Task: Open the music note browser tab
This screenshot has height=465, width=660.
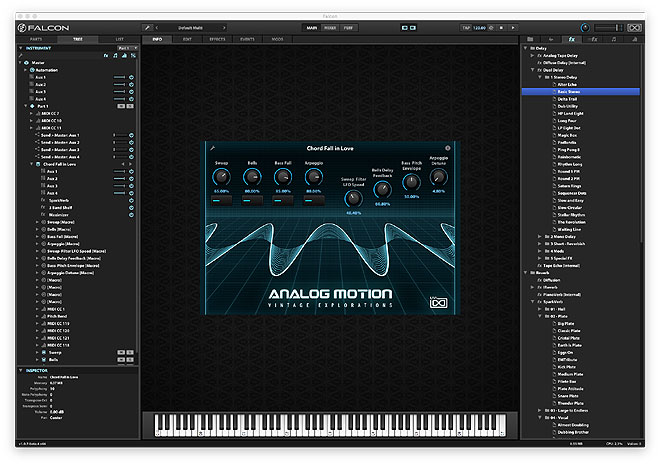Action: 614,38
